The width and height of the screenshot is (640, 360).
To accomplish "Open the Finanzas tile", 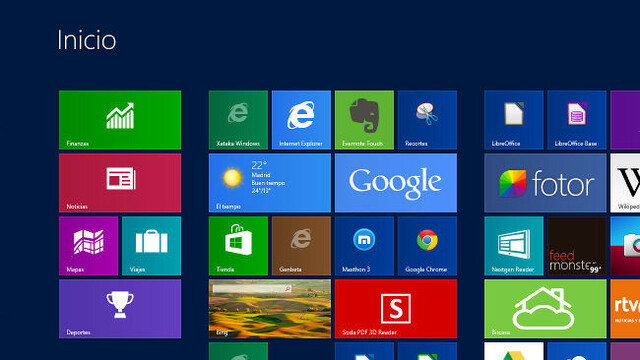I will (x=120, y=120).
